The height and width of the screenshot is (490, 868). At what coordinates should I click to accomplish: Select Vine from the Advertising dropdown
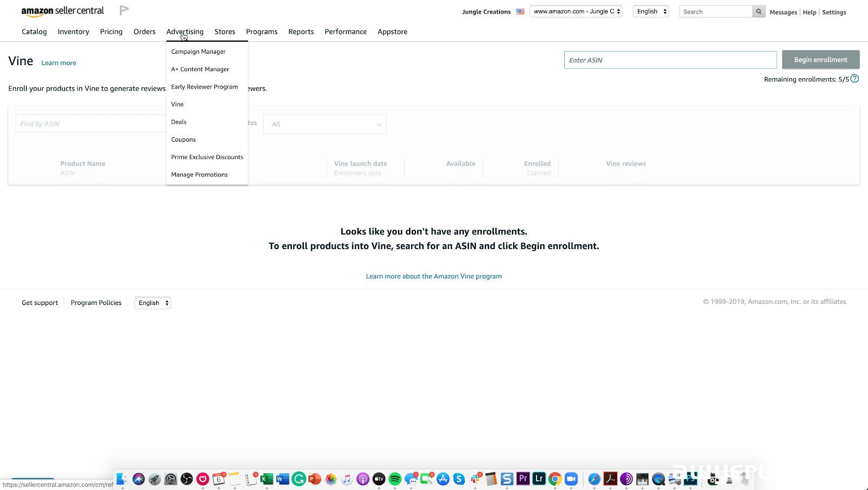point(177,104)
